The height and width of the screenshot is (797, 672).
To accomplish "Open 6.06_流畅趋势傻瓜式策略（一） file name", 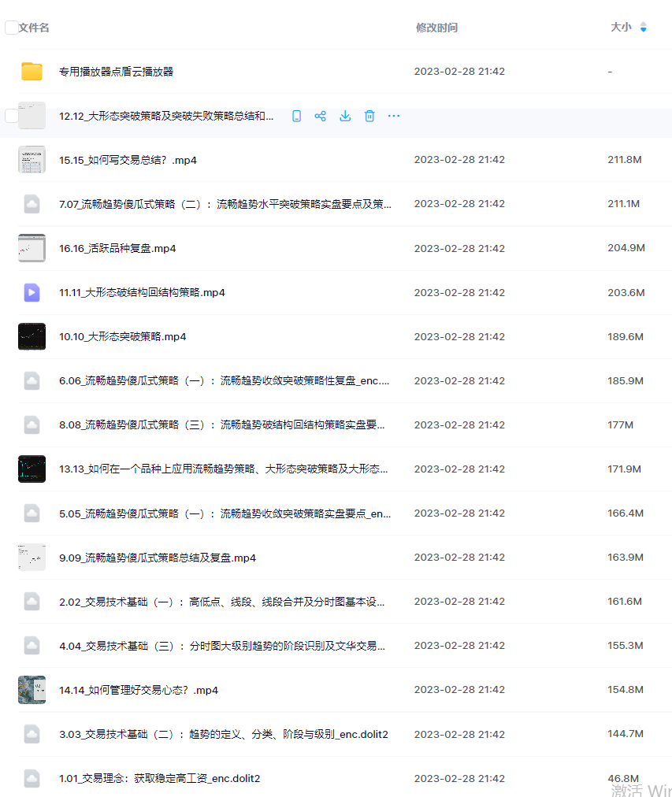I will [225, 381].
